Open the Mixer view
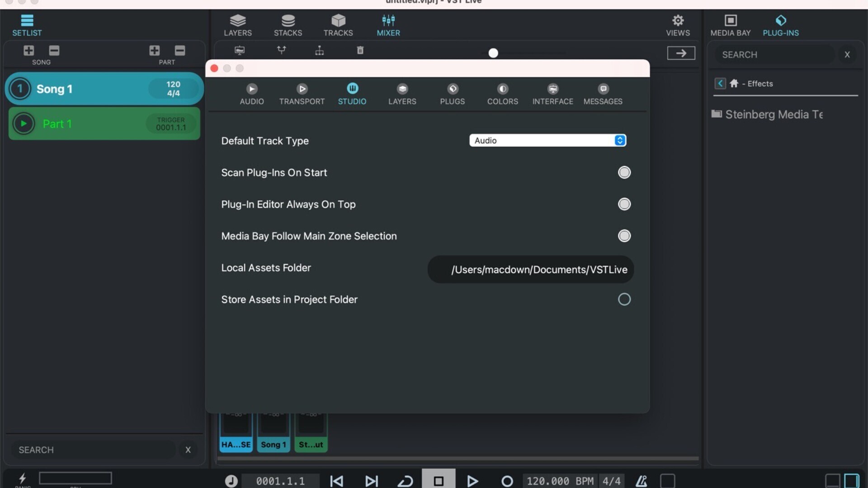The height and width of the screenshot is (488, 868). pyautogui.click(x=388, y=25)
